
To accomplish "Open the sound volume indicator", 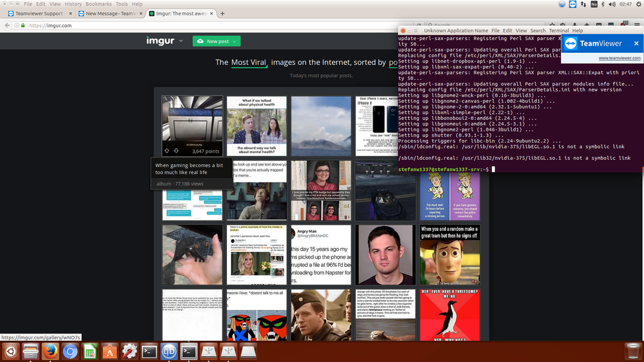I will [612, 4].
